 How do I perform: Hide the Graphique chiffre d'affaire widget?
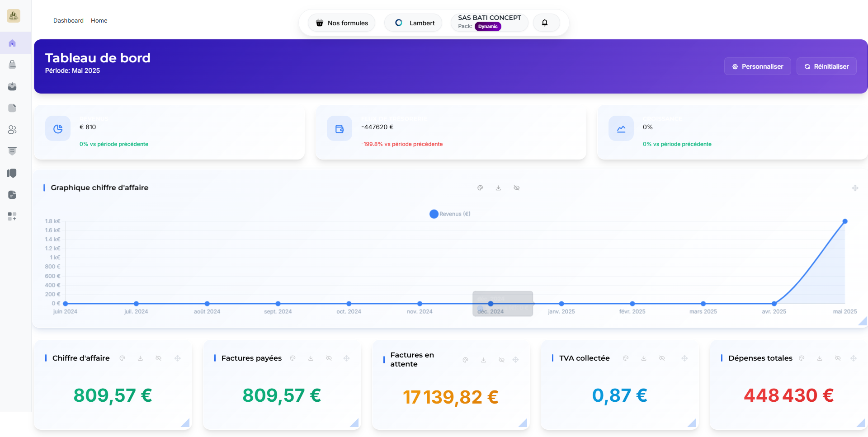pyautogui.click(x=516, y=188)
